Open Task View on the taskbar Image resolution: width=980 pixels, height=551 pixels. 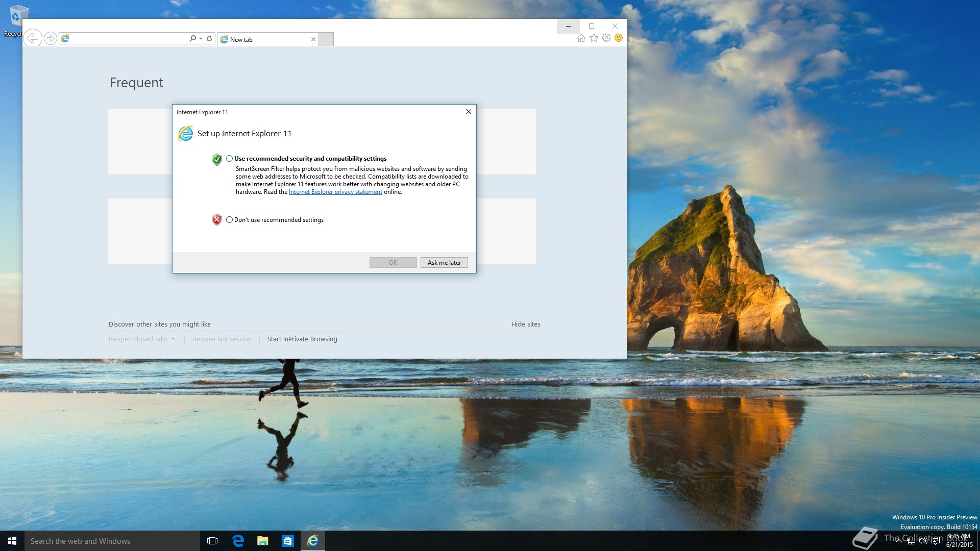(x=212, y=541)
